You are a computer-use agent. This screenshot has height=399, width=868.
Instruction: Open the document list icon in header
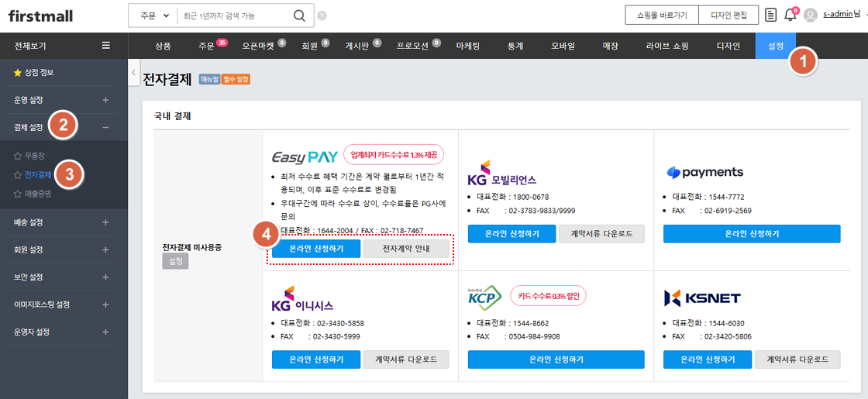770,15
